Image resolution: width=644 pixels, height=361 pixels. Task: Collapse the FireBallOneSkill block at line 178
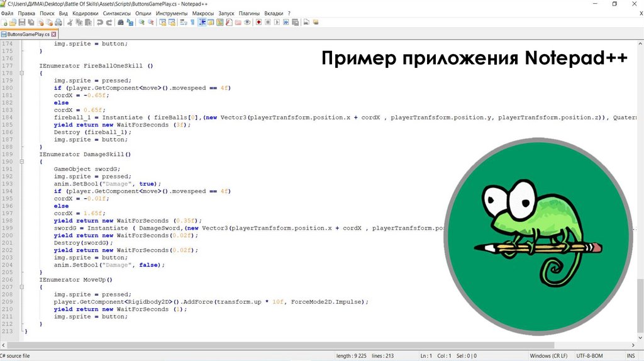(x=22, y=73)
